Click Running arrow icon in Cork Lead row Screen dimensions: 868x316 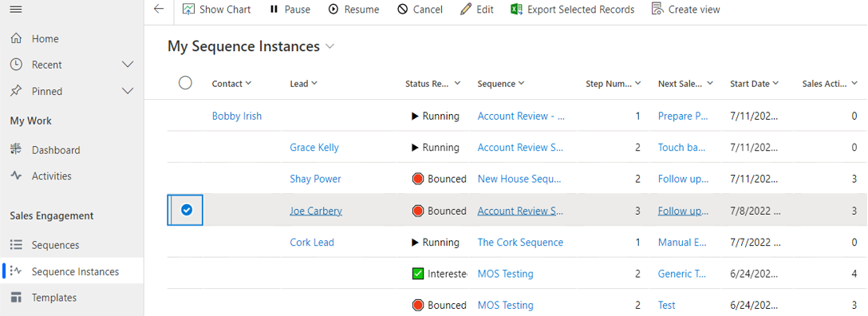pos(415,243)
